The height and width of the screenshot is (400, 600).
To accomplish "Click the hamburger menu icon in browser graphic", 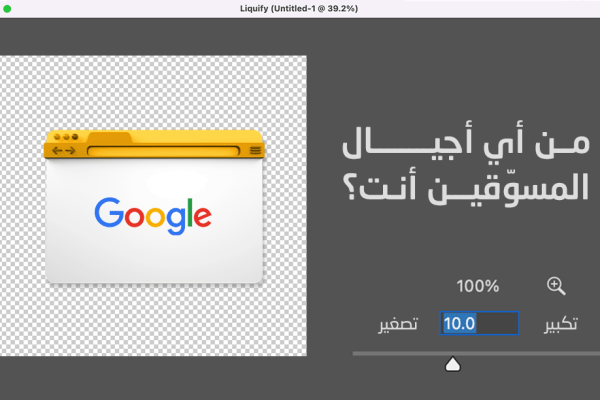I will pyautogui.click(x=256, y=150).
